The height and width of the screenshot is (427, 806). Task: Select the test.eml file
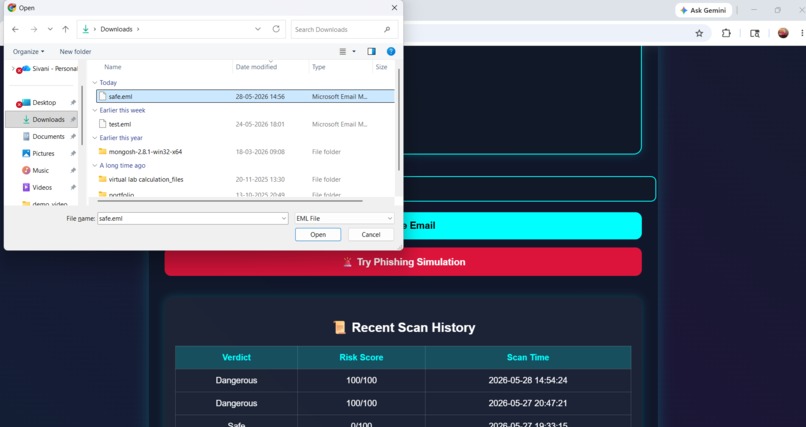[245, 124]
